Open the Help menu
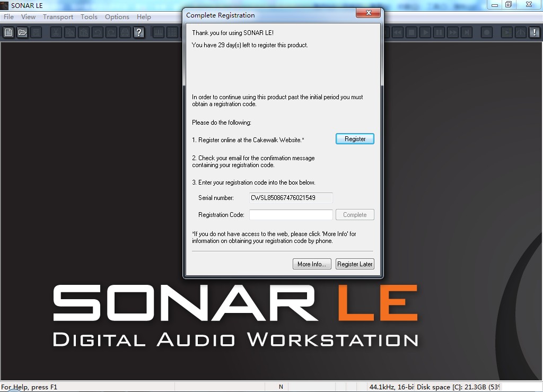The width and height of the screenshot is (543, 392). (x=144, y=16)
